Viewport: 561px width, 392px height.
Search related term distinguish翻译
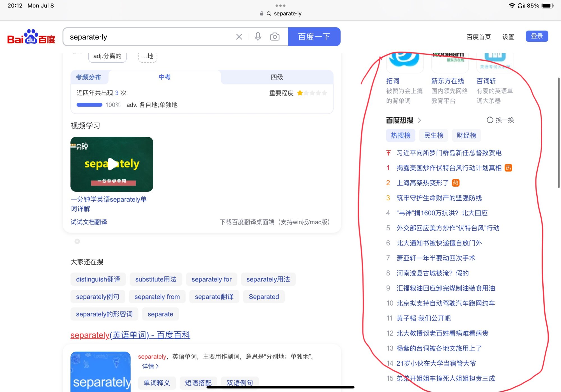tap(98, 279)
